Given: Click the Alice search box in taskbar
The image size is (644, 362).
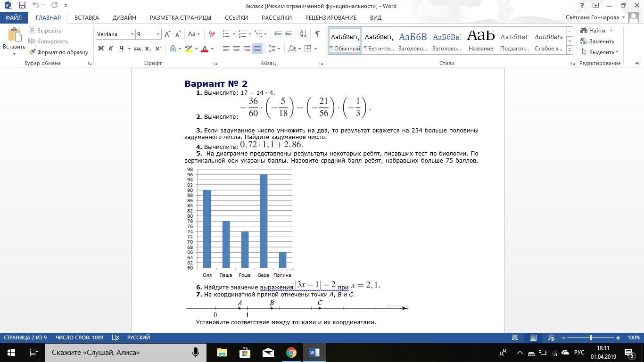Looking at the screenshot, I should click(x=126, y=353).
